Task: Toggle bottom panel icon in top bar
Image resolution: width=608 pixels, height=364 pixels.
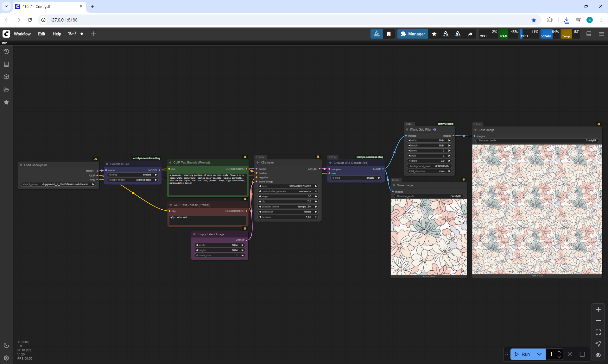Action: point(589,34)
